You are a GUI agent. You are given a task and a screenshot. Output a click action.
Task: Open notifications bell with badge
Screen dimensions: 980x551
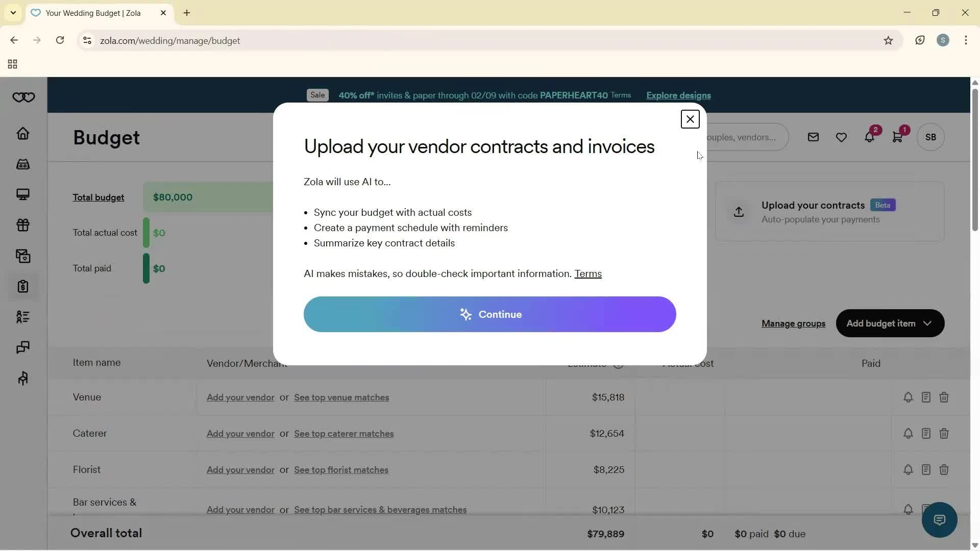click(x=869, y=137)
